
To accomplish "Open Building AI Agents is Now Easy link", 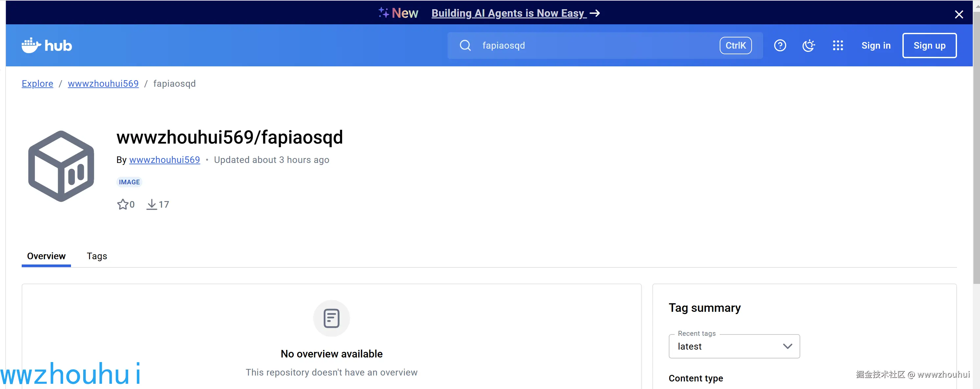I will pyautogui.click(x=509, y=13).
